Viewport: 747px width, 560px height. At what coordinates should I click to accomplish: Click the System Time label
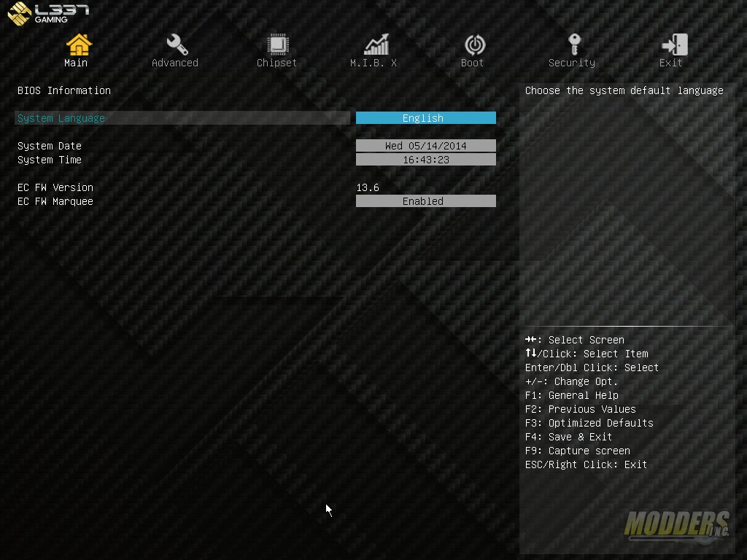pyautogui.click(x=50, y=160)
